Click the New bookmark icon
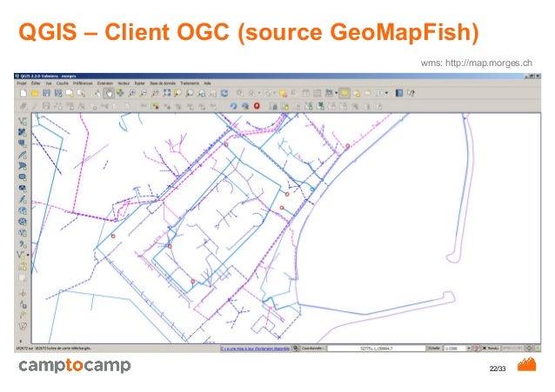 pos(357,93)
